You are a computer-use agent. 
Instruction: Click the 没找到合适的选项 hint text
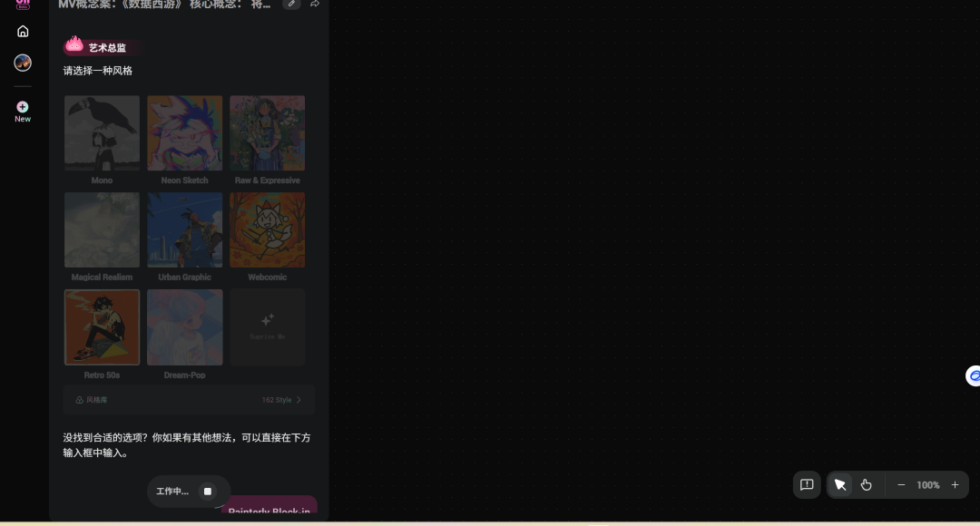187,445
